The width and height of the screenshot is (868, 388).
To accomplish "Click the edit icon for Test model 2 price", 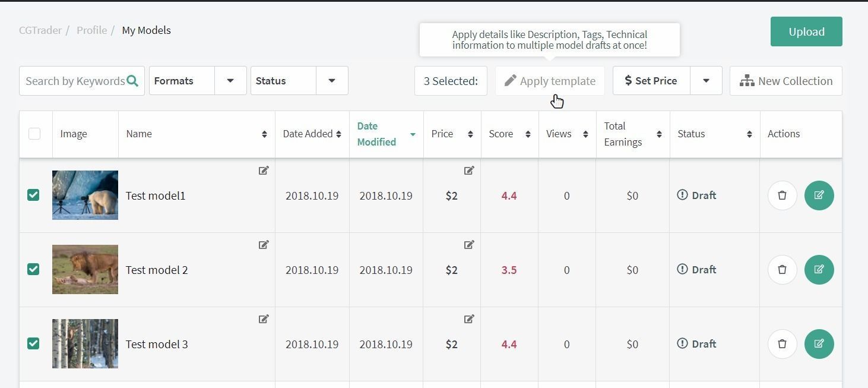I will tap(469, 245).
